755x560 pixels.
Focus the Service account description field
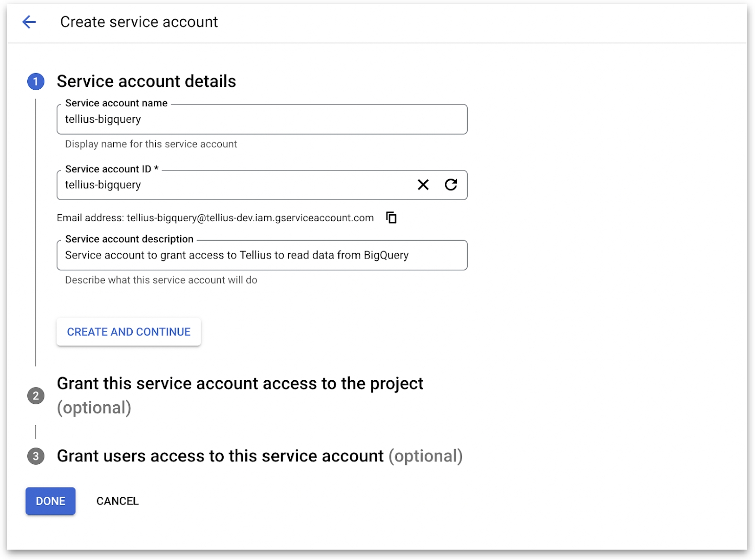point(261,255)
